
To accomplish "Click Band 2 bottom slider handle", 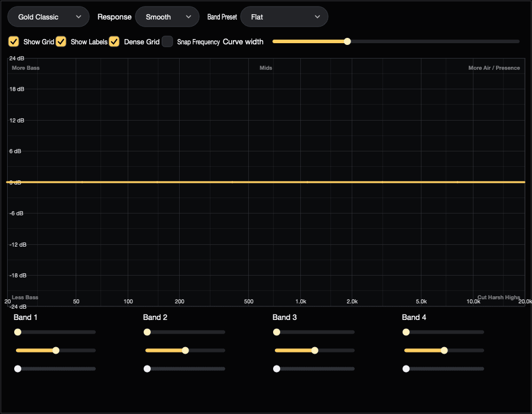I will [147, 368].
